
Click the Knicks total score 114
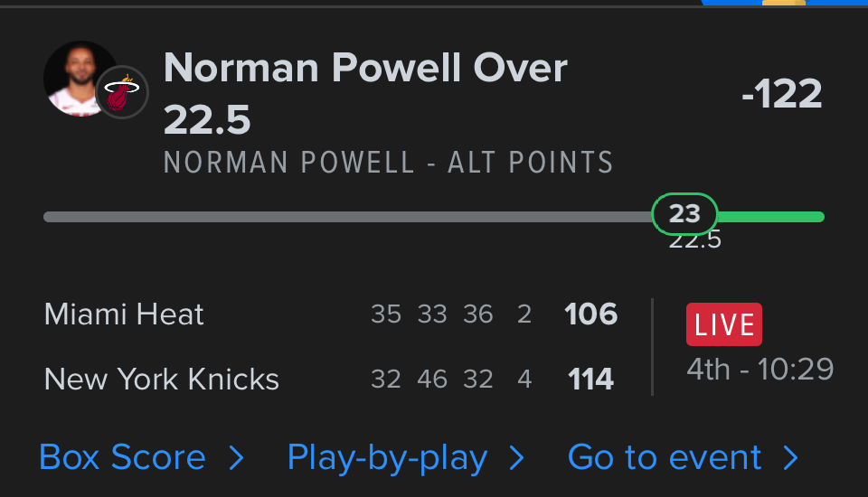click(x=591, y=379)
